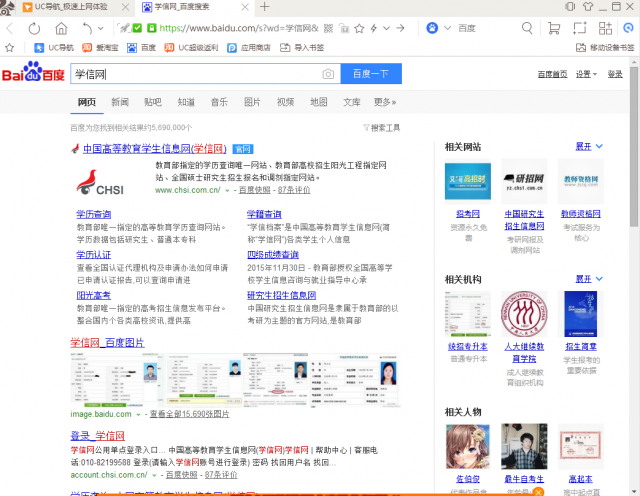The width and height of the screenshot is (640, 496).
Task: Open the browser home page icon
Action: pos(61,29)
